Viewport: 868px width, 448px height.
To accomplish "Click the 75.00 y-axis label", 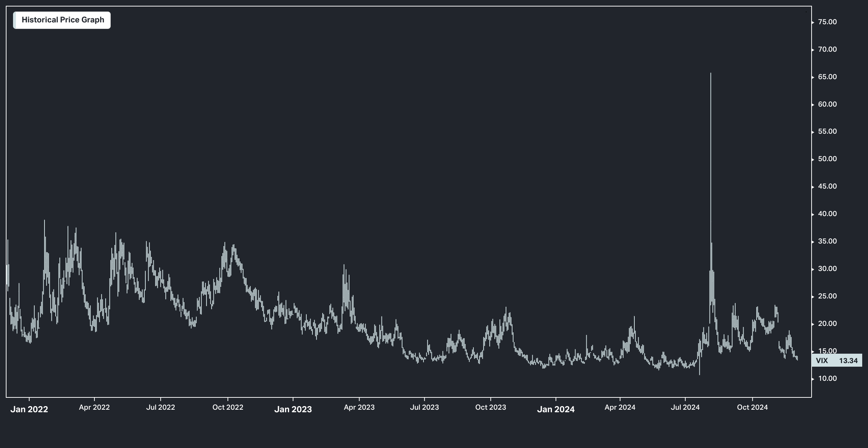I will click(827, 22).
